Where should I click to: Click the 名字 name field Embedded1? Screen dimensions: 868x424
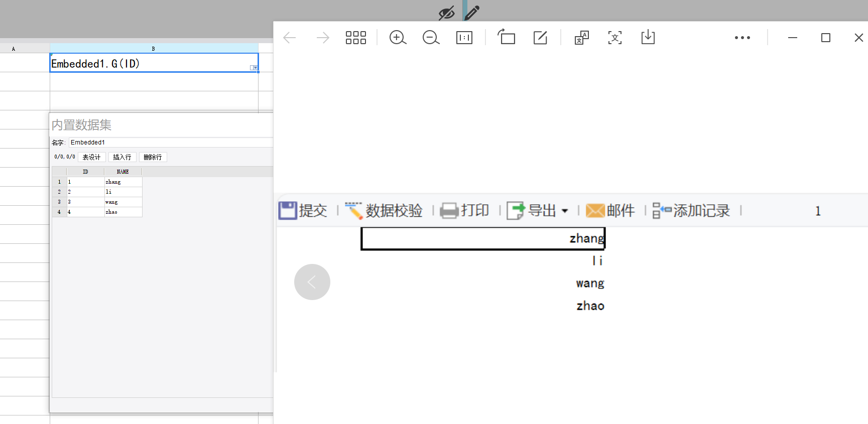pyautogui.click(x=171, y=143)
